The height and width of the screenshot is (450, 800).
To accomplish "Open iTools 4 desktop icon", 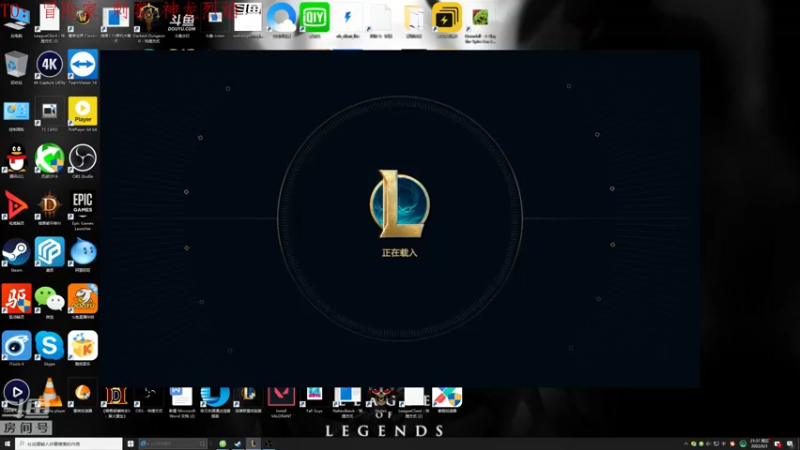I will [x=16, y=346].
